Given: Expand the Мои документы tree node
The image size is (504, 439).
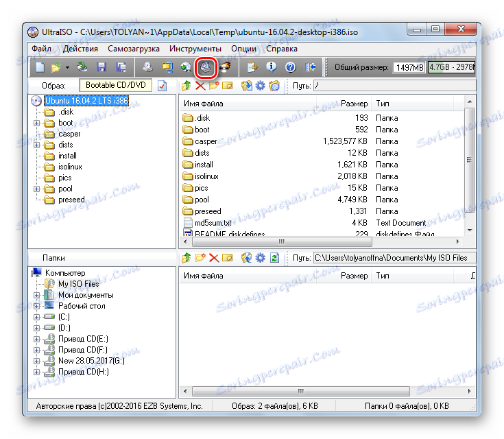Looking at the screenshot, I should (36, 295).
